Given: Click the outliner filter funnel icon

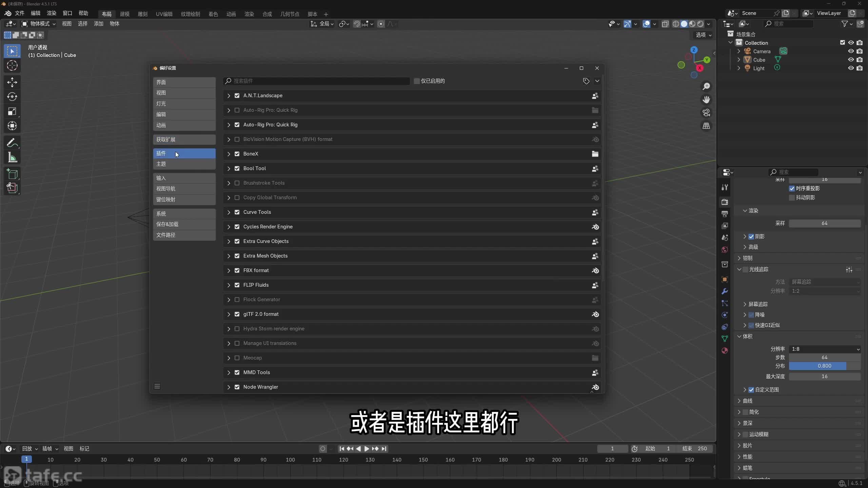Looking at the screenshot, I should coord(845,24).
